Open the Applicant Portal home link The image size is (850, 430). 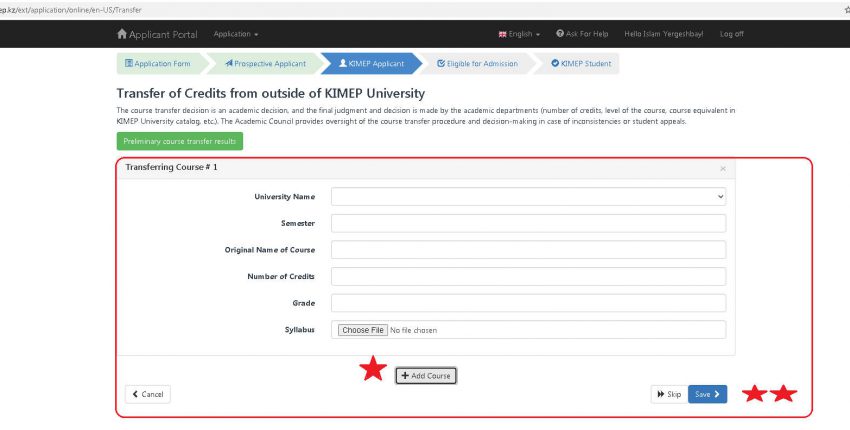click(157, 34)
